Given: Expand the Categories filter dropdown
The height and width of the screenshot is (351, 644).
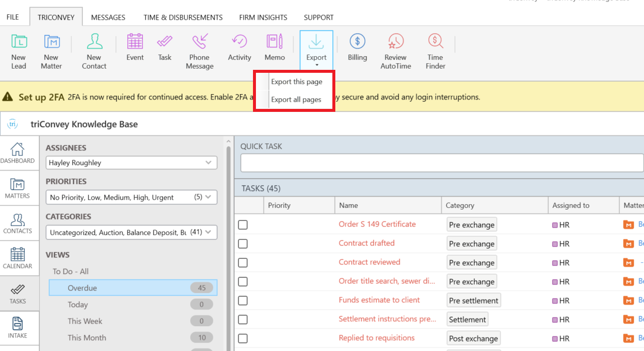Looking at the screenshot, I should (131, 233).
